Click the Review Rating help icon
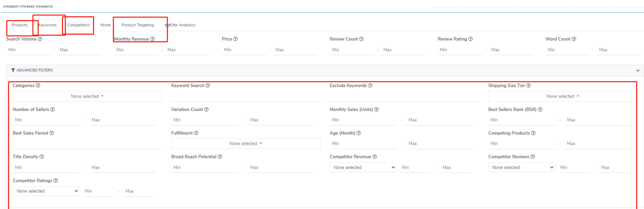The image size is (644, 209). [470, 39]
